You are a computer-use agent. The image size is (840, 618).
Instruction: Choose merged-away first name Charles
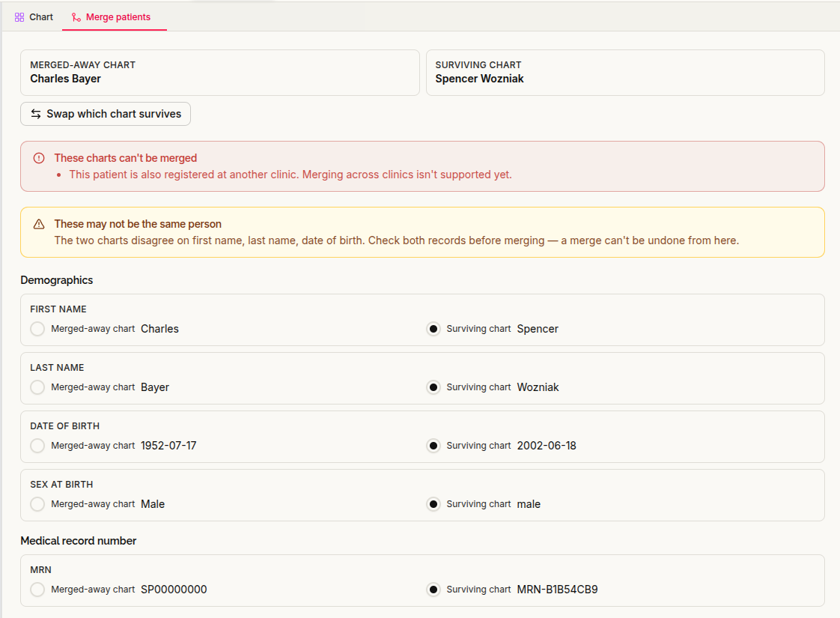(x=37, y=329)
